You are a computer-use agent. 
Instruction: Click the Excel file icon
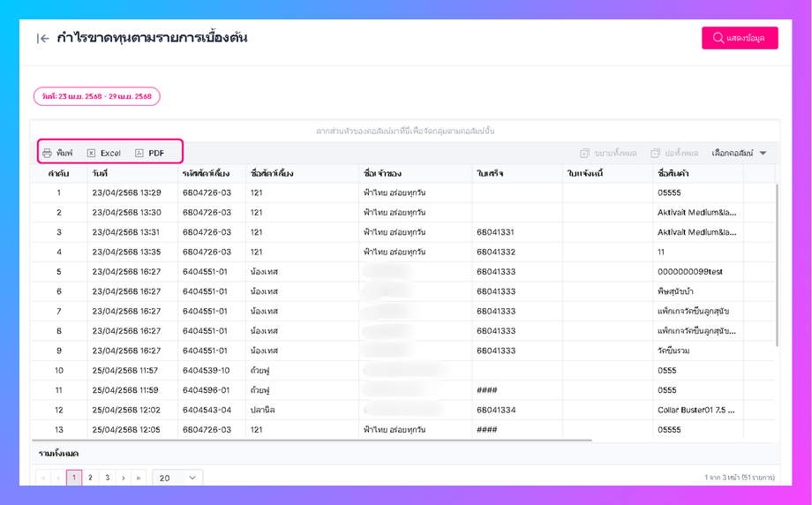(91, 153)
